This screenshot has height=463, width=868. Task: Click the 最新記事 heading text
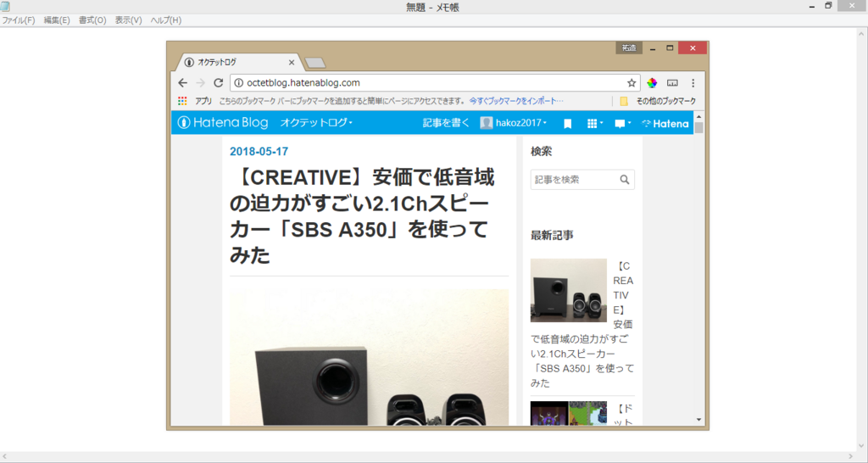pos(552,236)
